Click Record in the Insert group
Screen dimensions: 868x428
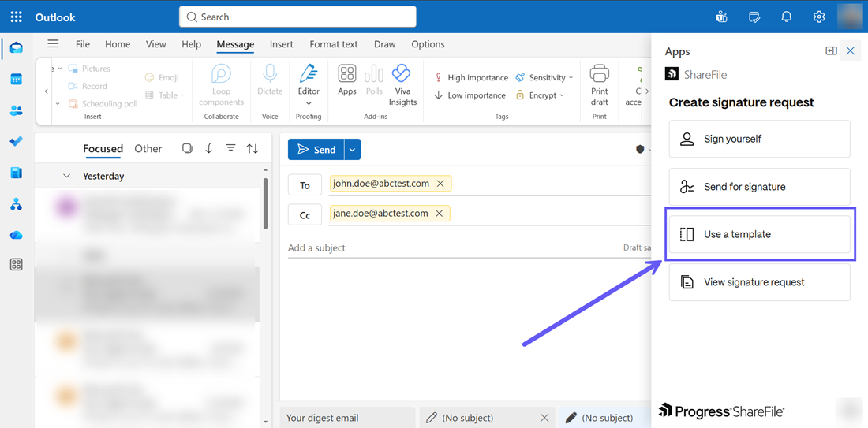point(88,86)
